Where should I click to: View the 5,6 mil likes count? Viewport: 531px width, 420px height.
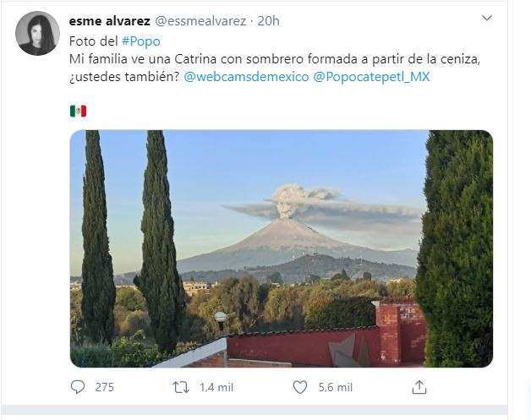pos(336,387)
